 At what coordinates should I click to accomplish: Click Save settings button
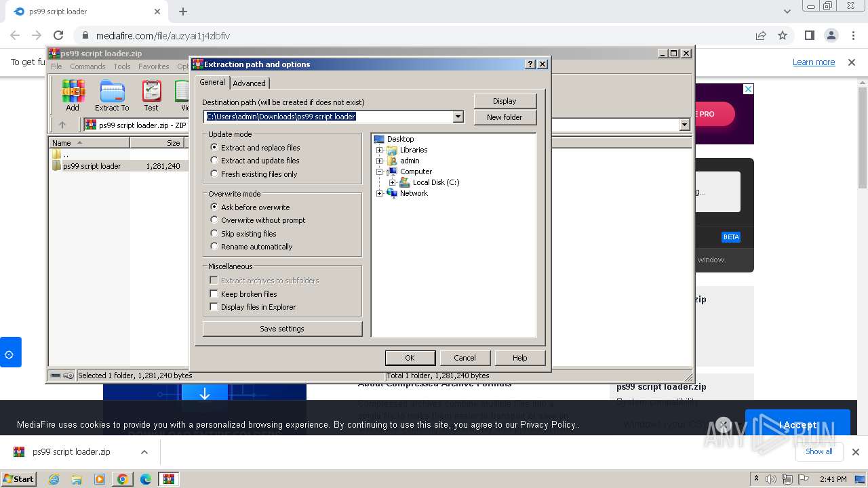tap(282, 329)
